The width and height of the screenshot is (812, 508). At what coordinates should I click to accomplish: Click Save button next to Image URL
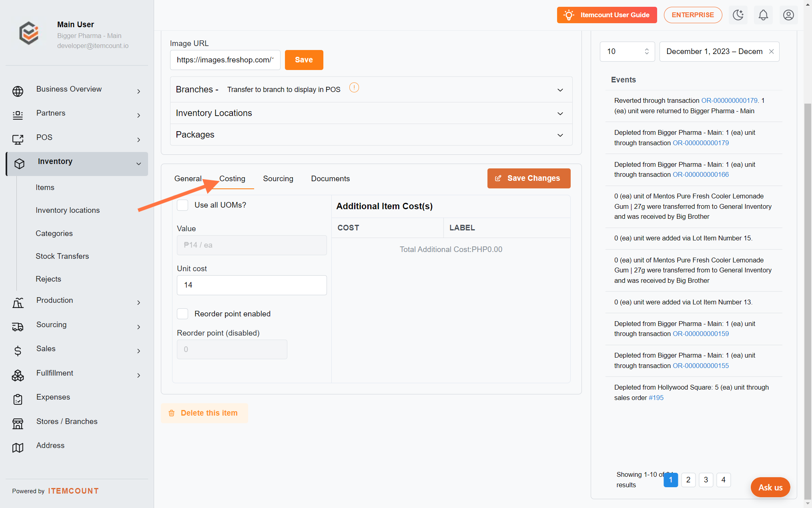(304, 60)
